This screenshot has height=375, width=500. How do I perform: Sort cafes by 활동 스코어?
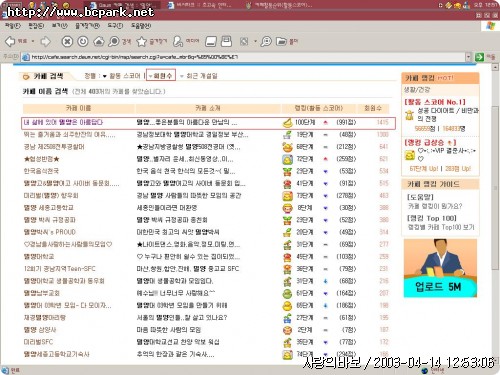tap(125, 76)
